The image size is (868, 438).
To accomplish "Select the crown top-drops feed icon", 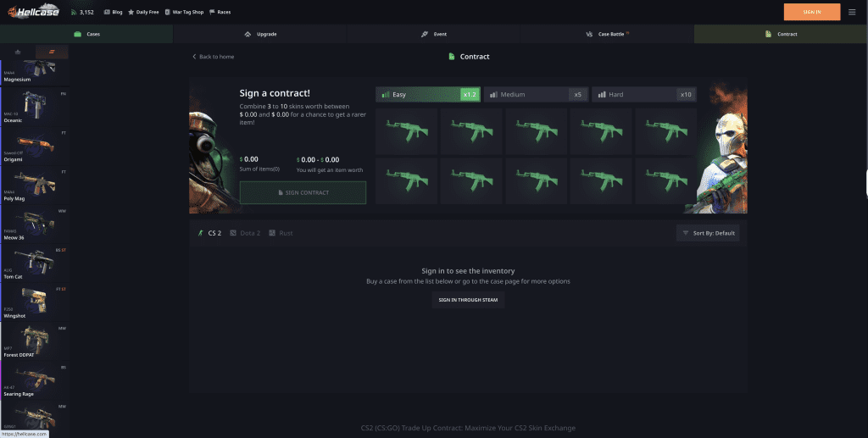I will (18, 52).
